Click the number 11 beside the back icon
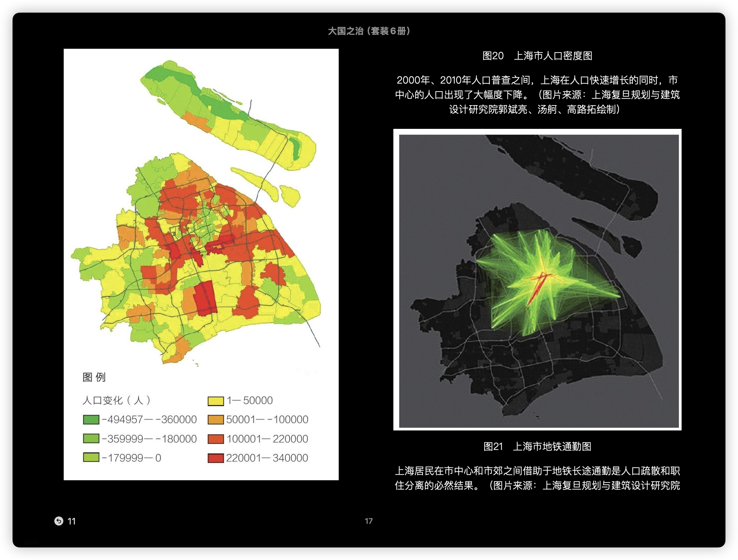 [72, 521]
